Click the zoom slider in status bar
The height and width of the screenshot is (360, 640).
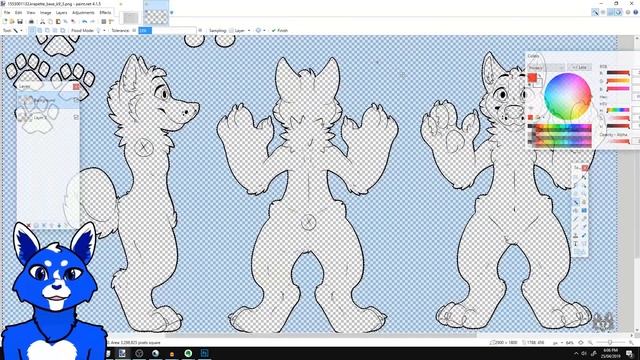(x=610, y=342)
